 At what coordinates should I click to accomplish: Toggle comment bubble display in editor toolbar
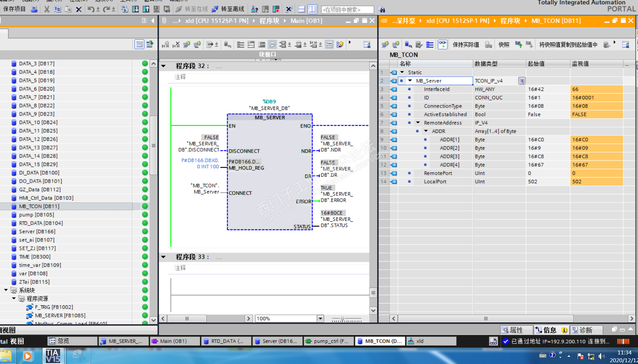(x=272, y=45)
